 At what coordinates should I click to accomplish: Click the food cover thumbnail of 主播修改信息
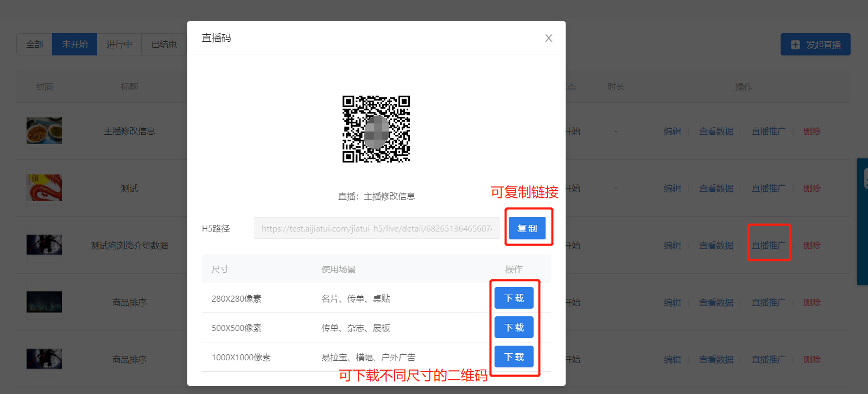(x=44, y=131)
